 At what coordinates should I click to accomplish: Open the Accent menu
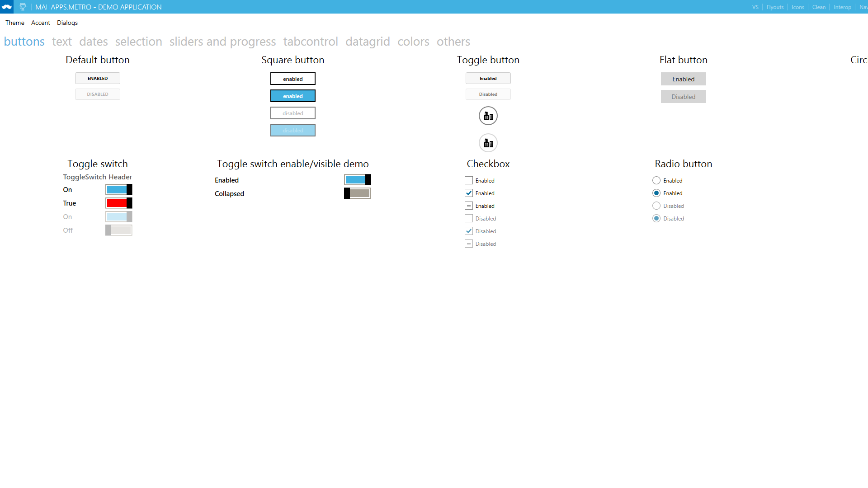(41, 23)
